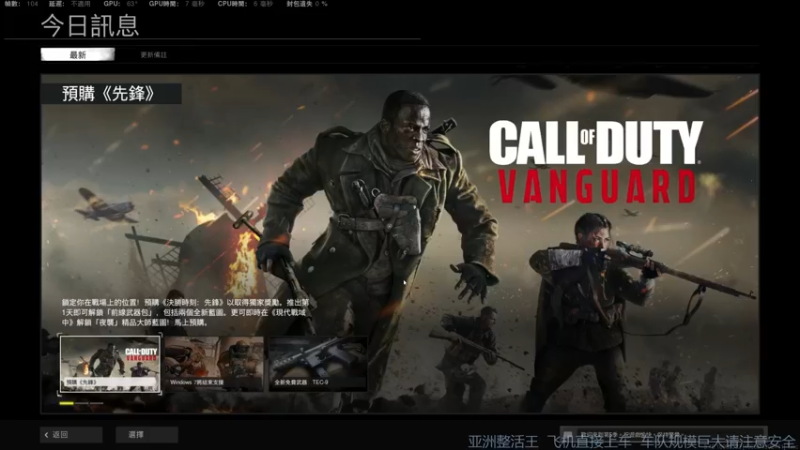Screen dimensions: 800x450
Task: Click the 封包遺失 packet loss readout
Action: pos(307,4)
